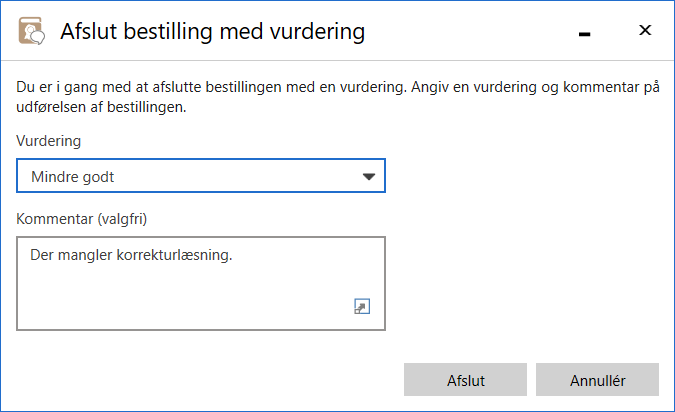The width and height of the screenshot is (675, 412).
Task: Click the text "Der mangler korrekturlæsning."
Action: [131, 255]
